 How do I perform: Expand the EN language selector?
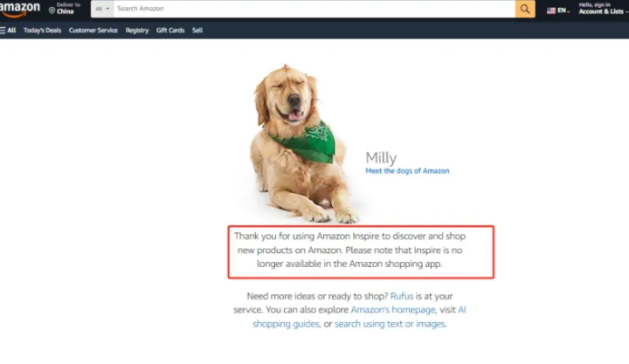click(563, 10)
